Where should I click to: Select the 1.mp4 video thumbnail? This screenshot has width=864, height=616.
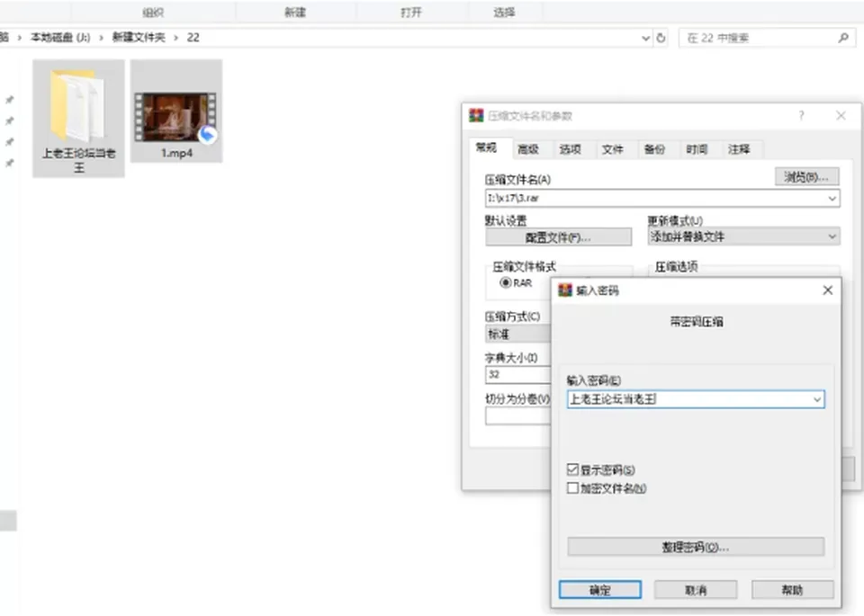175,117
